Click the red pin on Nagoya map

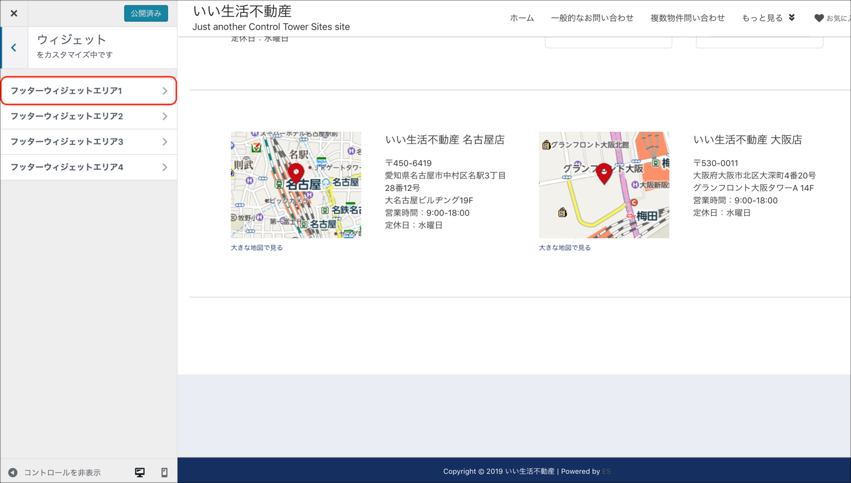tap(296, 174)
